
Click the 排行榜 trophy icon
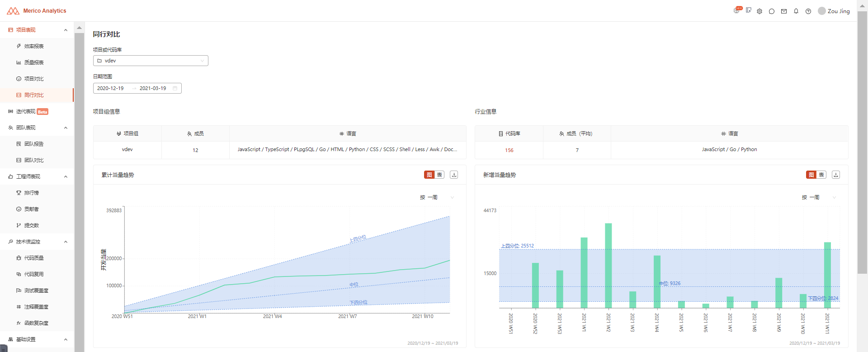[x=19, y=193]
